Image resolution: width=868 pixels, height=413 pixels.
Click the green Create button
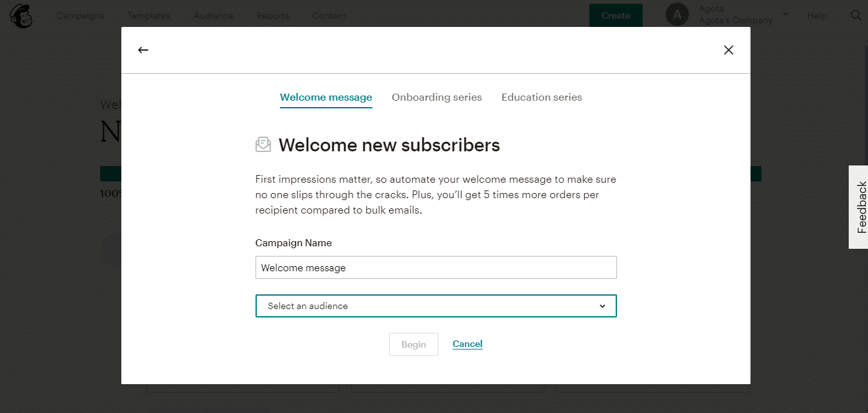pos(616,15)
